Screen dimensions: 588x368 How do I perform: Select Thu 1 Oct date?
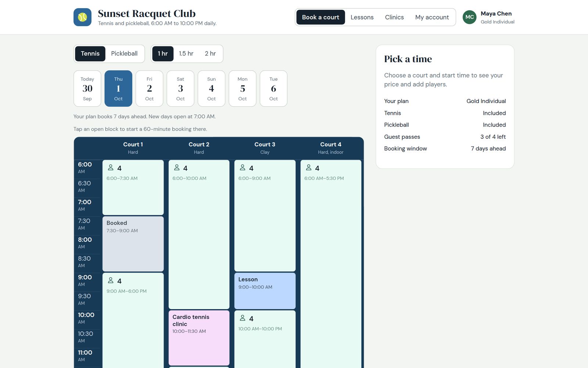pyautogui.click(x=118, y=89)
